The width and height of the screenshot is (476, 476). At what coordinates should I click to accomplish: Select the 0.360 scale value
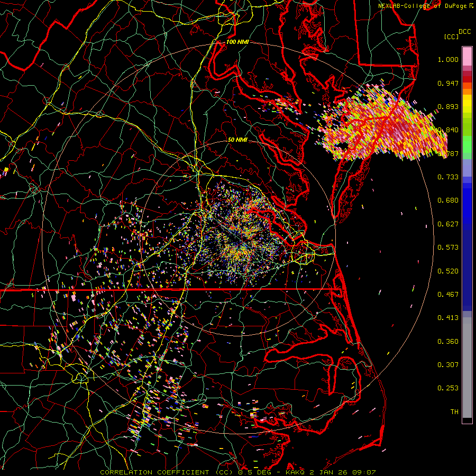tap(448, 342)
